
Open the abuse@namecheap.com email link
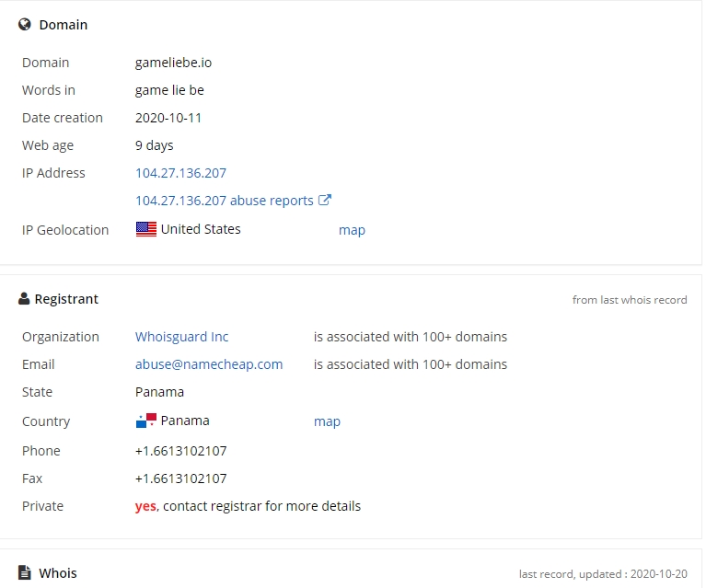(209, 364)
